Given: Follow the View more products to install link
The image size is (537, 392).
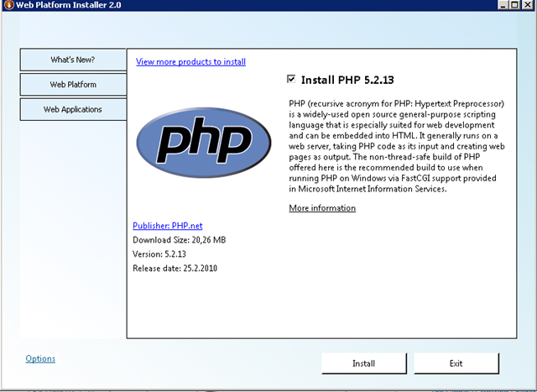Looking at the screenshot, I should (x=190, y=62).
